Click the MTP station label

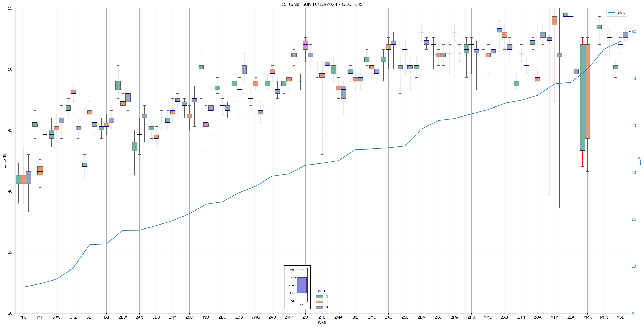click(x=554, y=317)
